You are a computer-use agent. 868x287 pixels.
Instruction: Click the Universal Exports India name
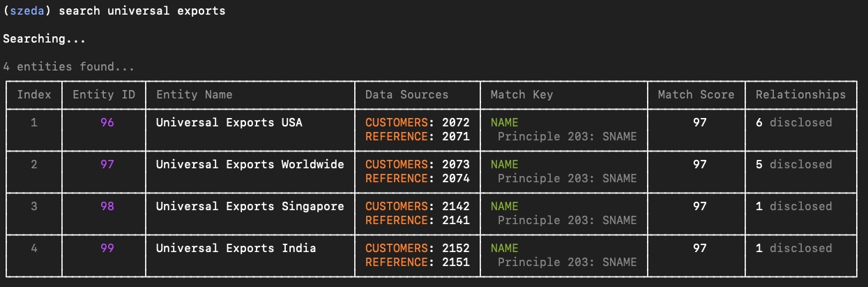point(236,248)
